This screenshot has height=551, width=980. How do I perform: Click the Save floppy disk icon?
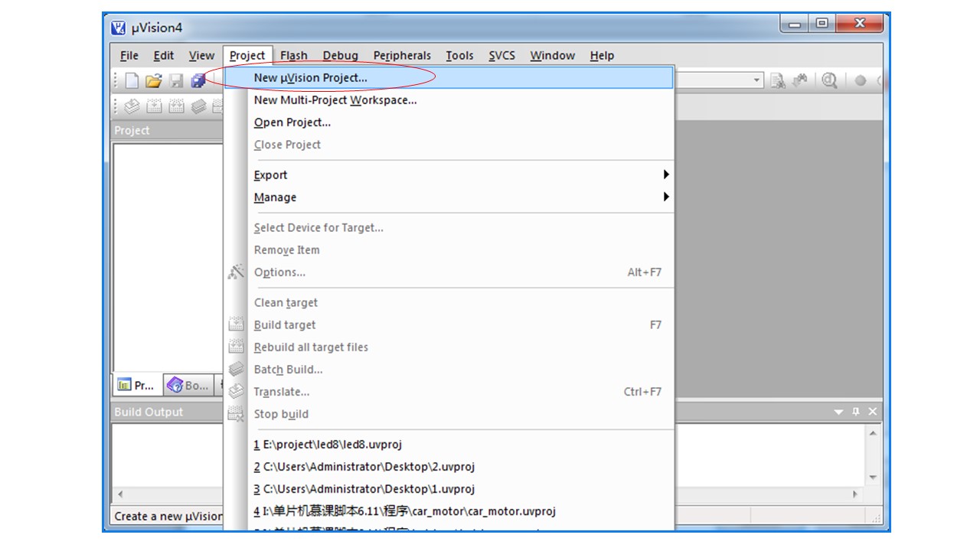click(x=176, y=80)
